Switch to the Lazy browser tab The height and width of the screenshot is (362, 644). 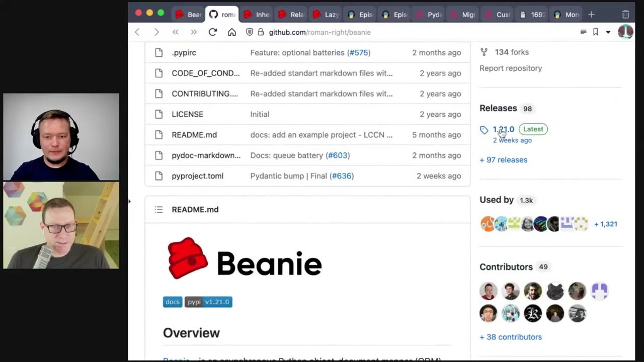325,15
